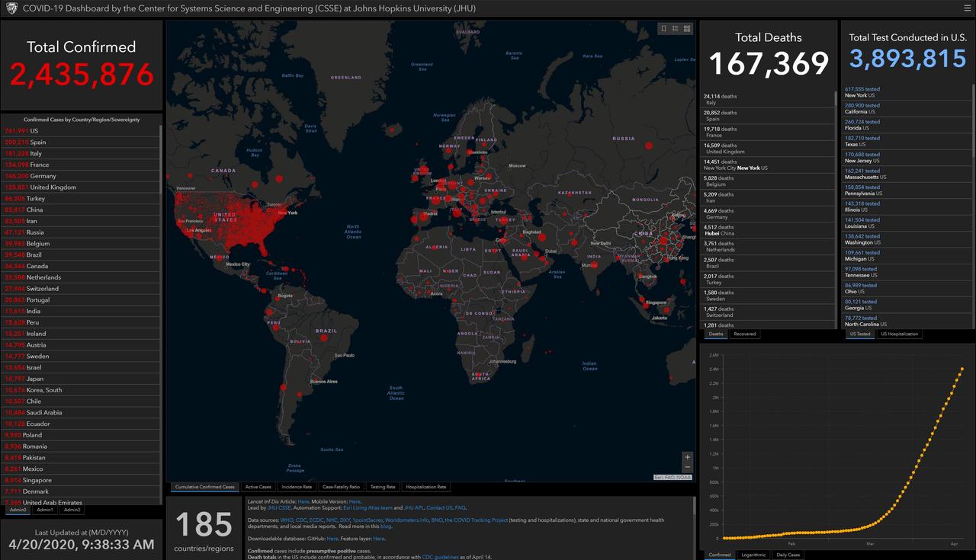Zoom out on map with minus button

688,467
